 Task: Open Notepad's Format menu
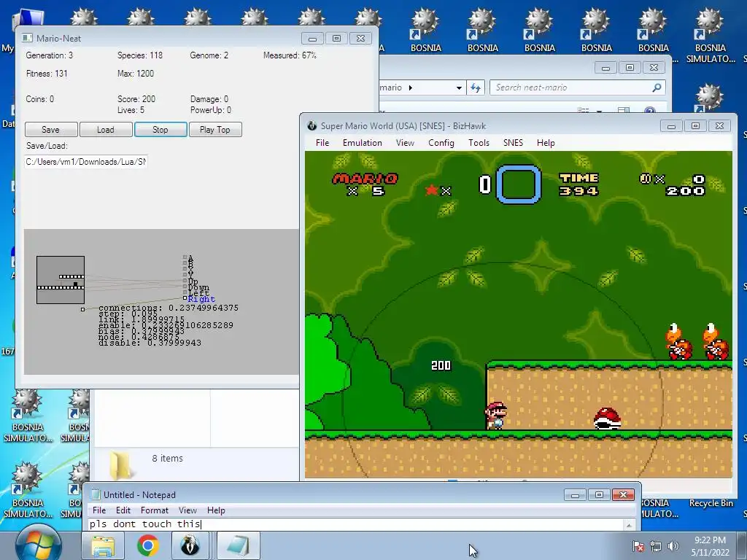coord(155,510)
